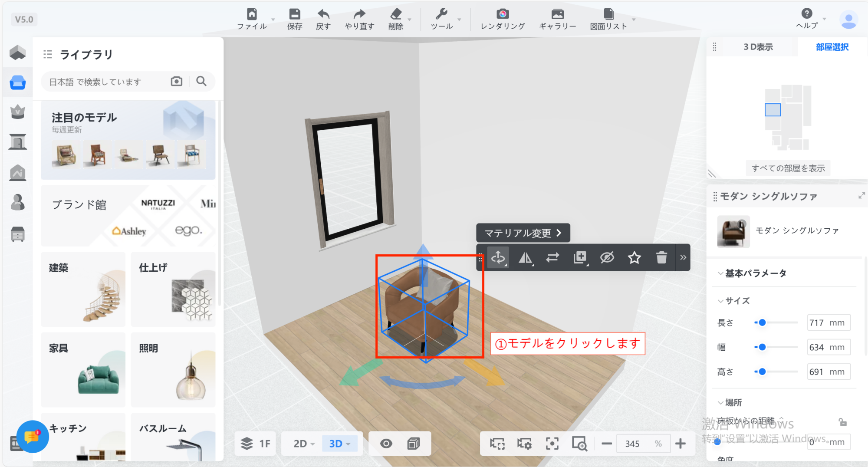This screenshot has height=467, width=868.
Task: Select the 削除 eraser tool
Action: tap(396, 14)
